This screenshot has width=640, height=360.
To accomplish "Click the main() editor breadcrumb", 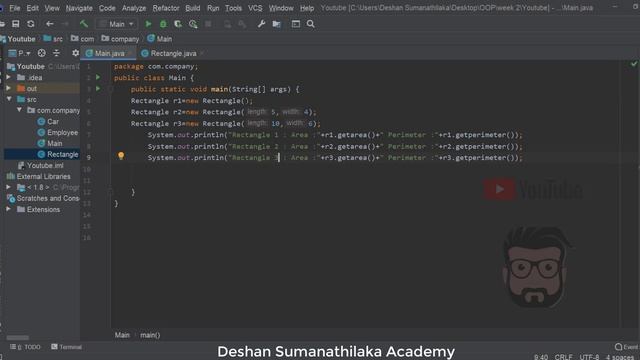I will pyautogui.click(x=150, y=335).
